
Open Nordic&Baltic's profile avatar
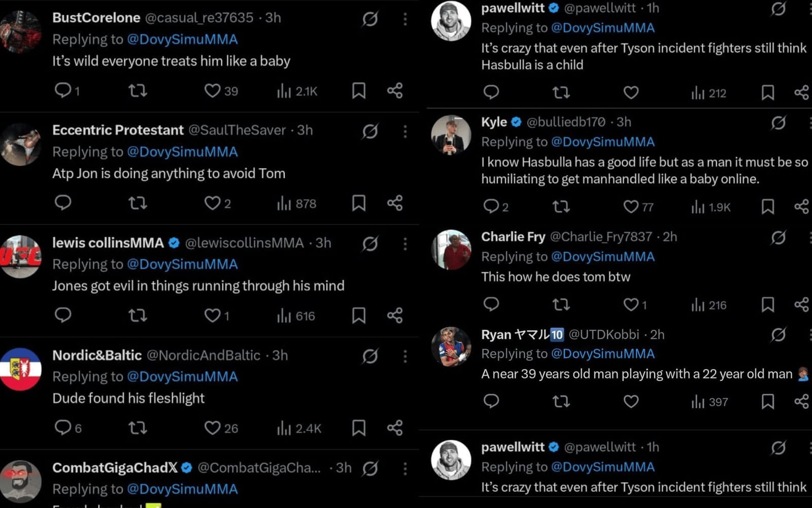click(20, 369)
